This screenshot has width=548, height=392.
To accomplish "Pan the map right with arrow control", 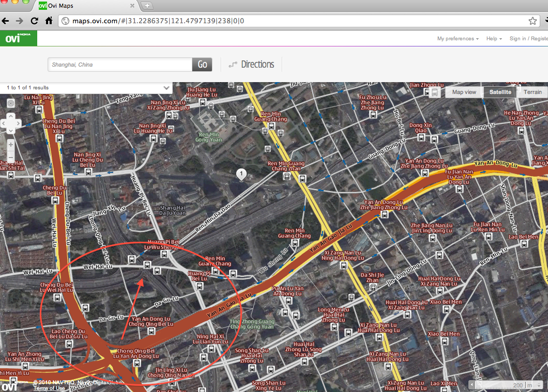I will (x=18, y=124).
